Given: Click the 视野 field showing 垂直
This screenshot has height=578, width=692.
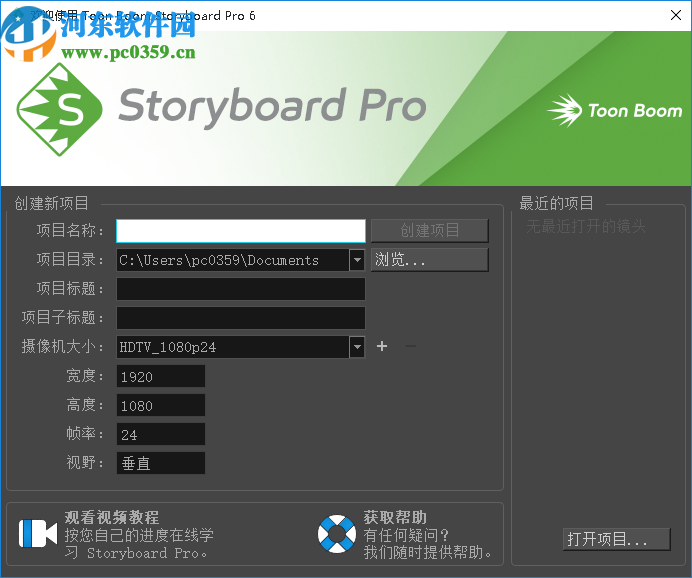Looking at the screenshot, I should click(161, 463).
